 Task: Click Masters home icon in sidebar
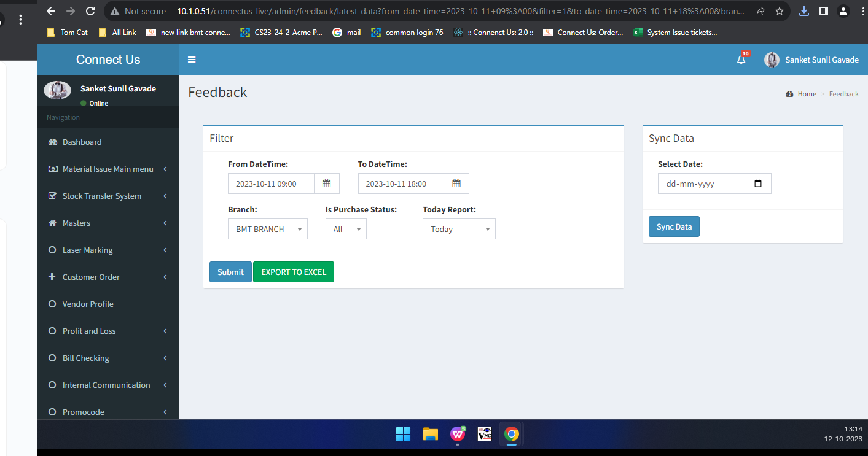(52, 223)
